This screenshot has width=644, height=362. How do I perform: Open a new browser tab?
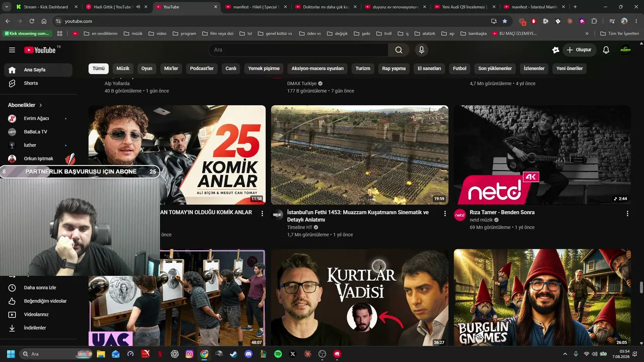(x=575, y=7)
